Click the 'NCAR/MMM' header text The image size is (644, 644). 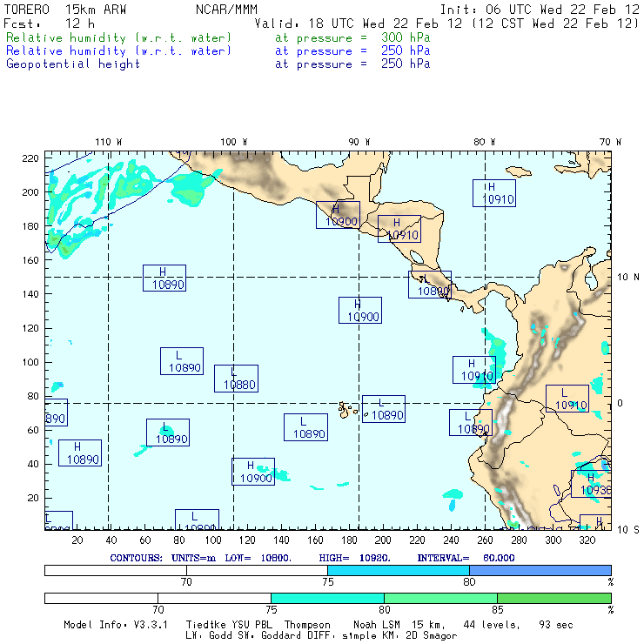[226, 9]
